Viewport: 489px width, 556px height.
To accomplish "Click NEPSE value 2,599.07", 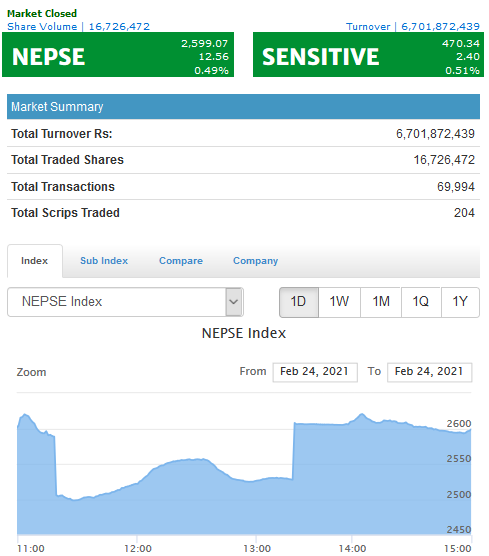I will coord(205,43).
